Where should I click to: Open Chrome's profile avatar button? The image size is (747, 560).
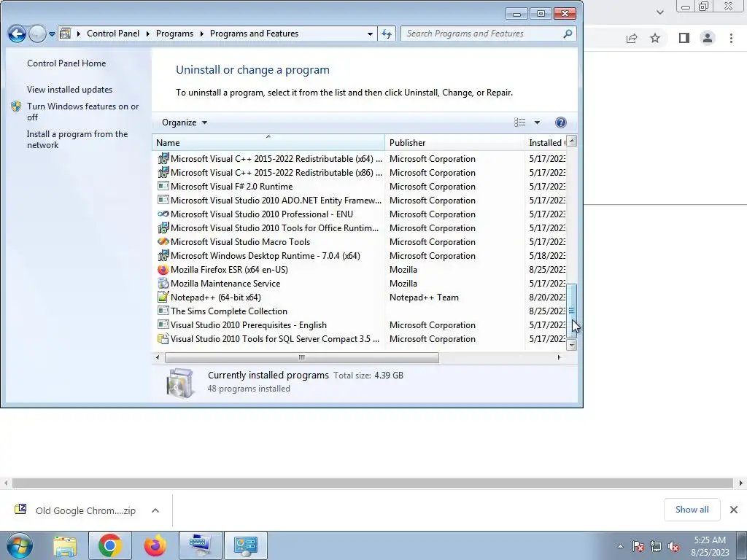tap(708, 38)
